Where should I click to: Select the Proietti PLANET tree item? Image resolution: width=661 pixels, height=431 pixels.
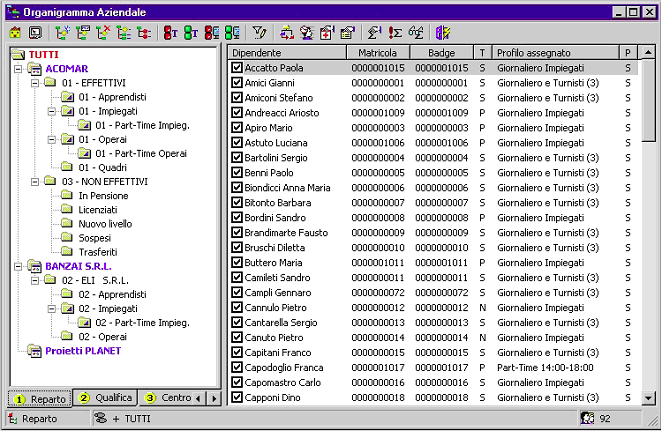tap(83, 351)
